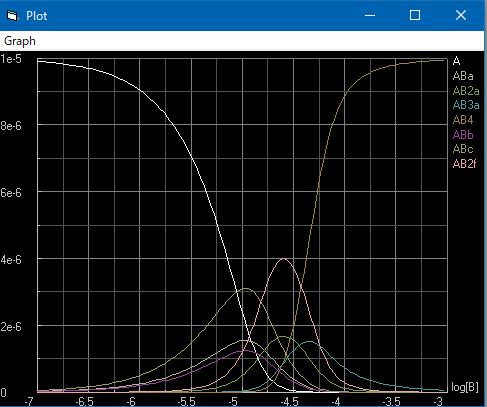Select the magenta ABb legend entry
The width and height of the screenshot is (487, 407).
(463, 135)
